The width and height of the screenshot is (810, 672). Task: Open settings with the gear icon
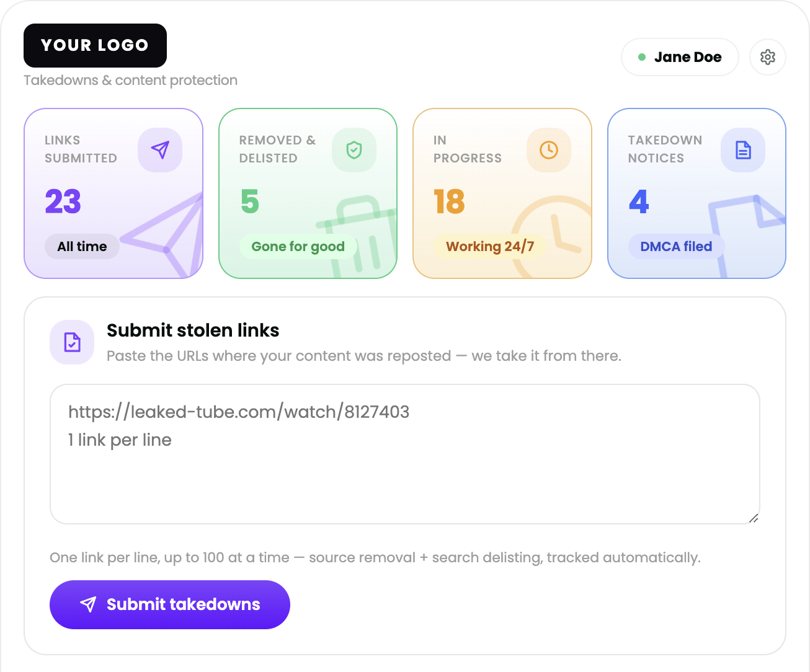coord(768,57)
